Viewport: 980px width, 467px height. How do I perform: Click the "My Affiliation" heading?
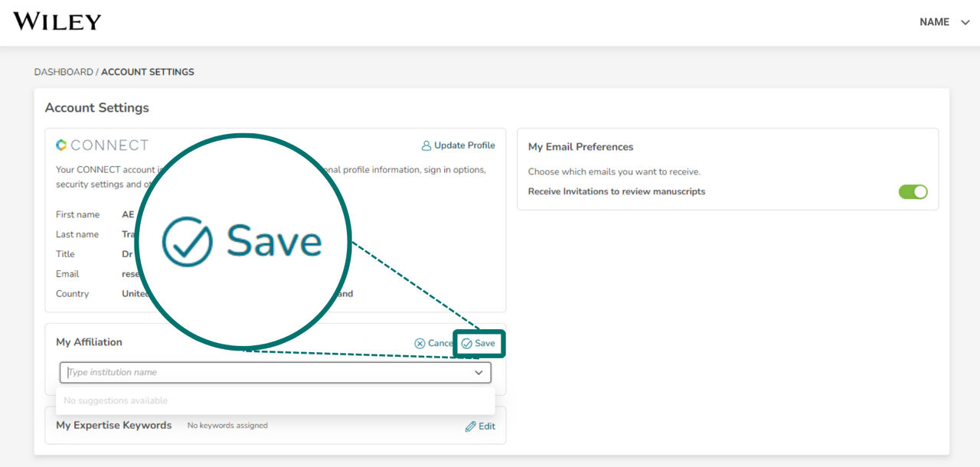89,342
